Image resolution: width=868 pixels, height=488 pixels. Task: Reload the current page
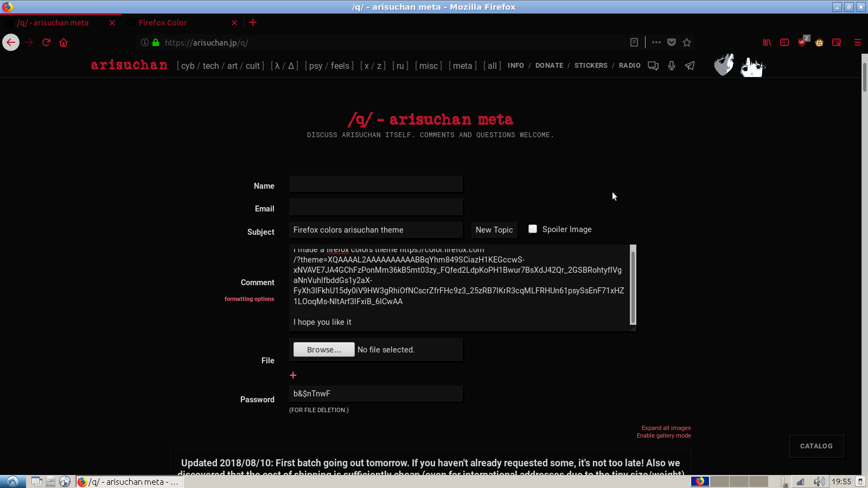pyautogui.click(x=46, y=42)
